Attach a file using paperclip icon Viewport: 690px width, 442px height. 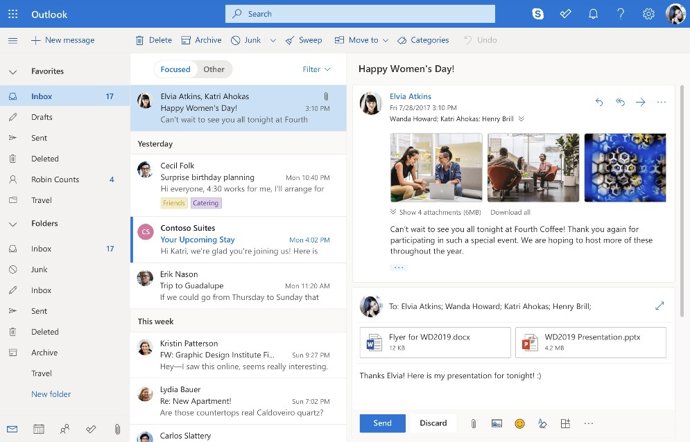[473, 423]
